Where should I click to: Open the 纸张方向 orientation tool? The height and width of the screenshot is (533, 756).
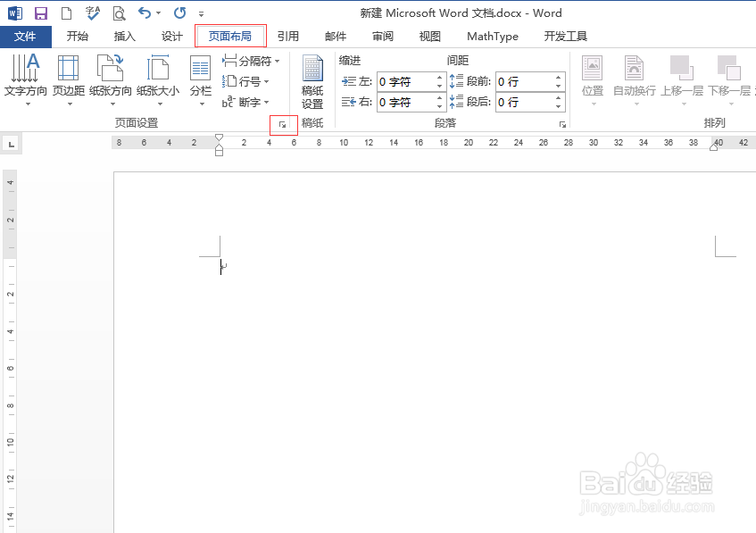(x=110, y=80)
